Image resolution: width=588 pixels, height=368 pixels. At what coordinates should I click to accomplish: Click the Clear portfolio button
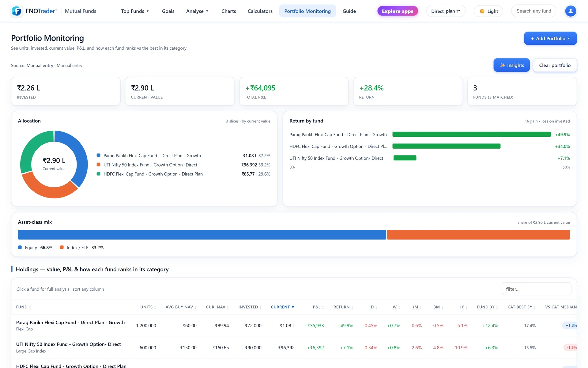coord(555,65)
